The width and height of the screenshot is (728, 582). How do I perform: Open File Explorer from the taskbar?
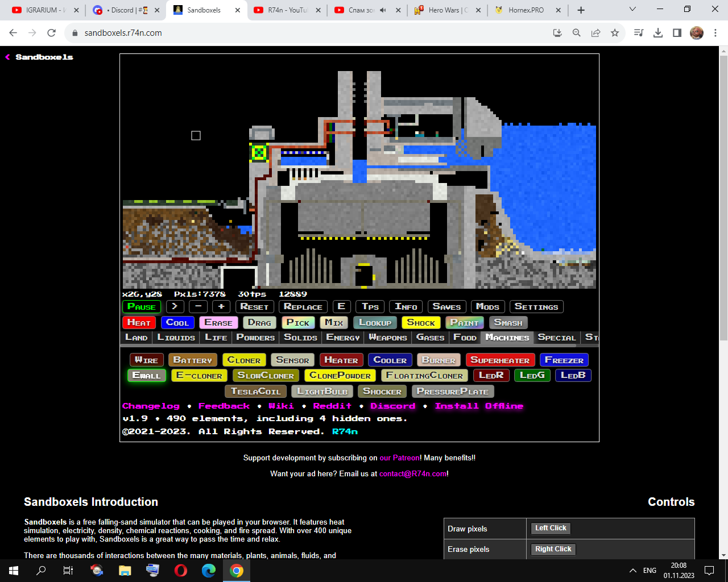click(125, 571)
